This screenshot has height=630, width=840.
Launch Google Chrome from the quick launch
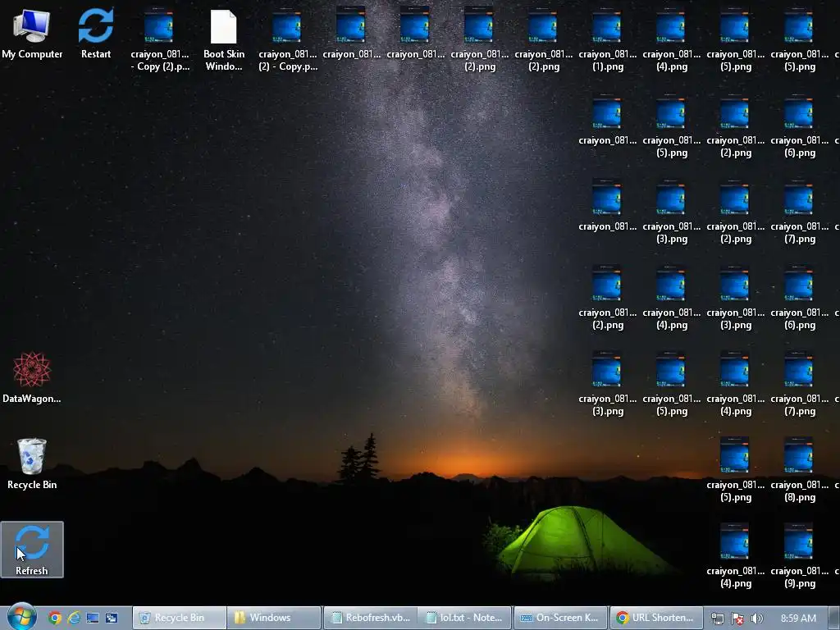click(x=55, y=618)
